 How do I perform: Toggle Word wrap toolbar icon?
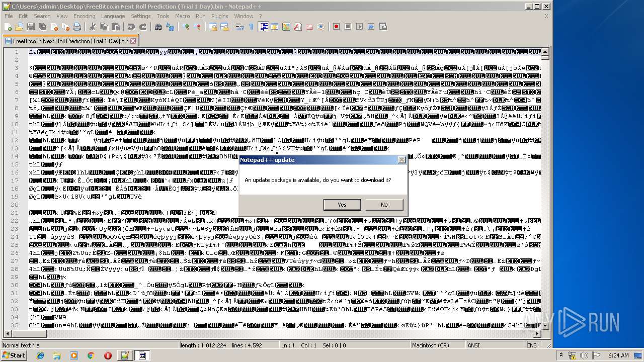click(x=240, y=27)
